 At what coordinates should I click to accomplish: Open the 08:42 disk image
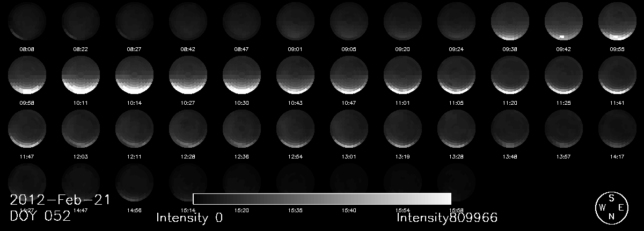pos(188,21)
